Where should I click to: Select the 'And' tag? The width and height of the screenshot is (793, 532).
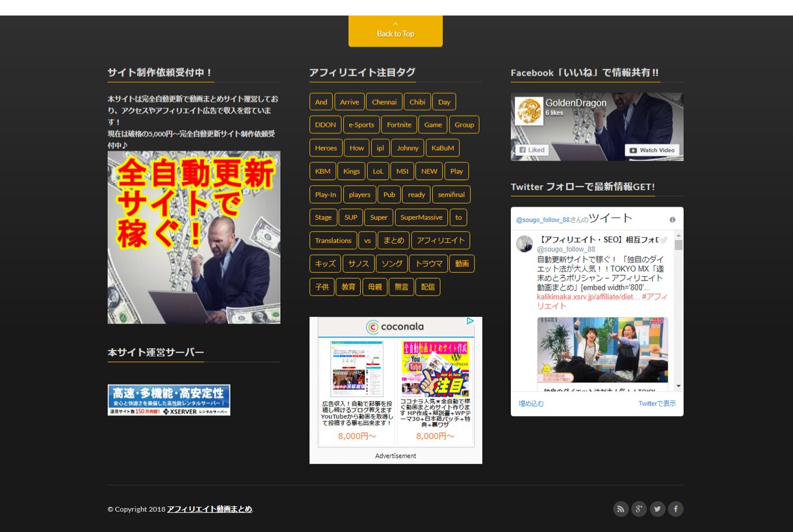tap(321, 102)
